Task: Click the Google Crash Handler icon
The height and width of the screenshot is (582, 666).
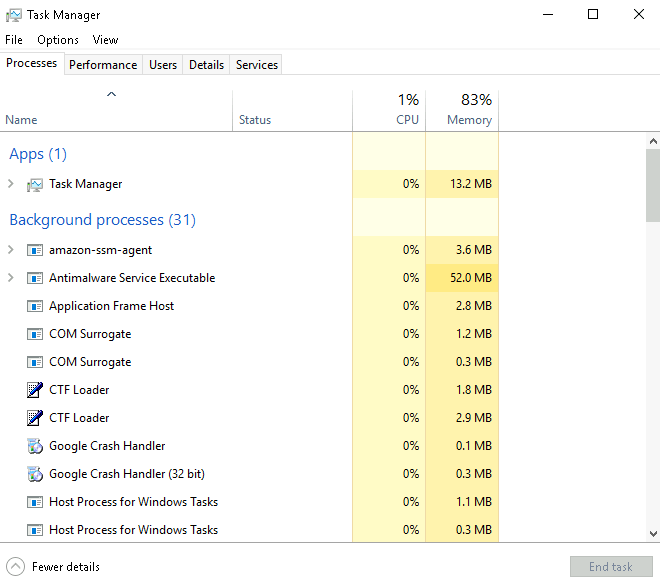Action: coord(35,446)
